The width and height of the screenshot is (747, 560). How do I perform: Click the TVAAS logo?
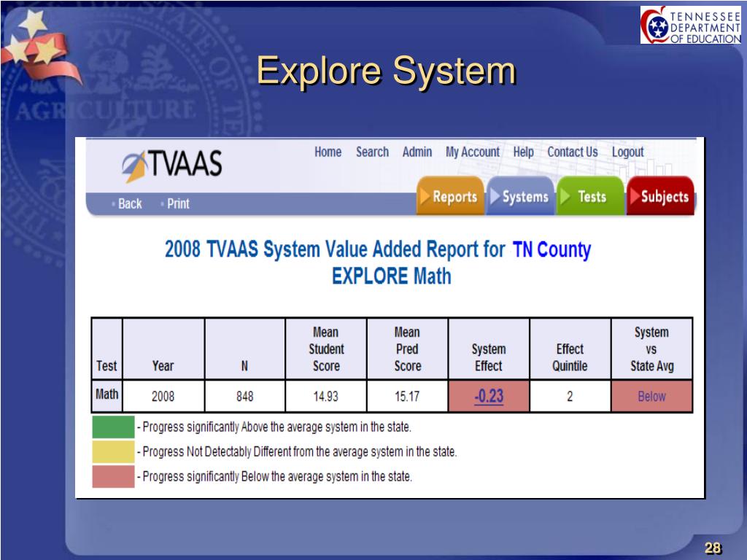pos(172,165)
